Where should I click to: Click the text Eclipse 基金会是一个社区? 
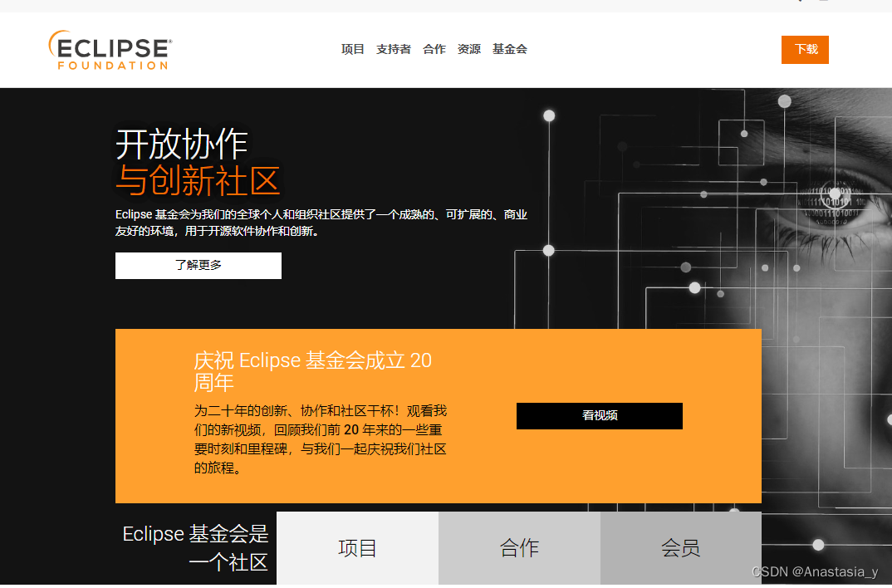[195, 548]
